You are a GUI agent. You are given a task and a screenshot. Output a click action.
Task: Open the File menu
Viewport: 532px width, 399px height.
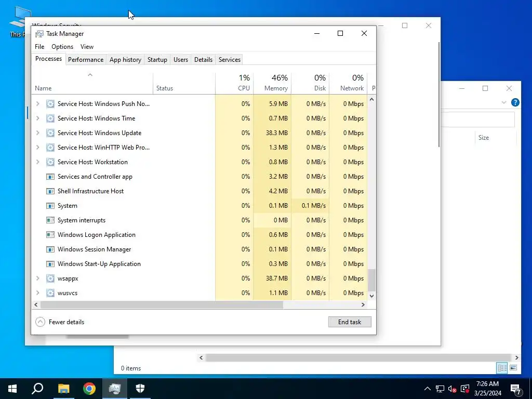point(39,47)
